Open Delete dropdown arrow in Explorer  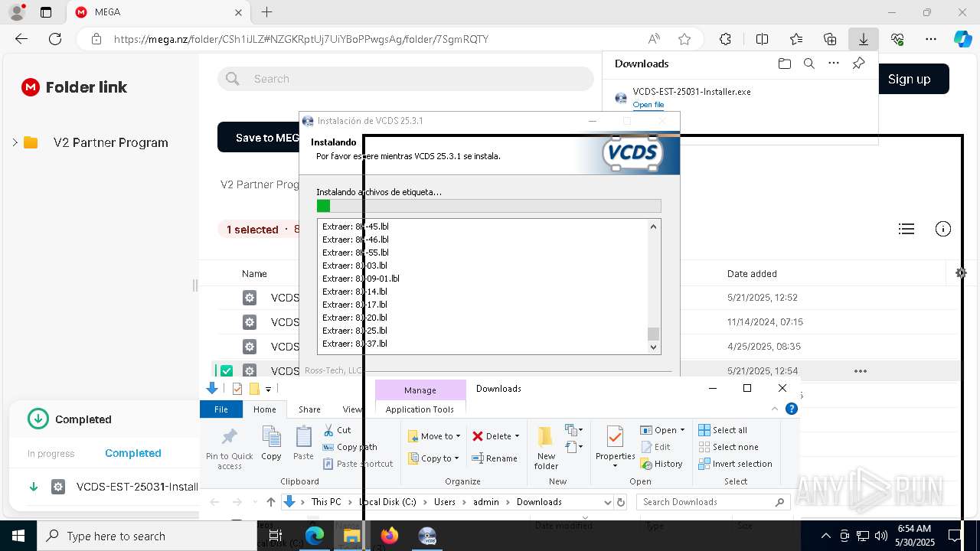coord(517,436)
